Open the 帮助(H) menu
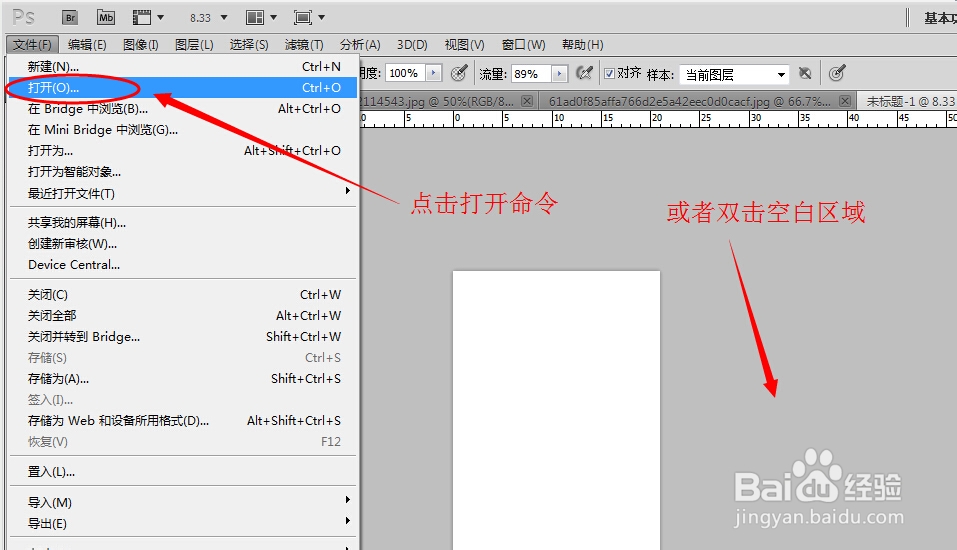This screenshot has height=550, width=957. coord(582,45)
